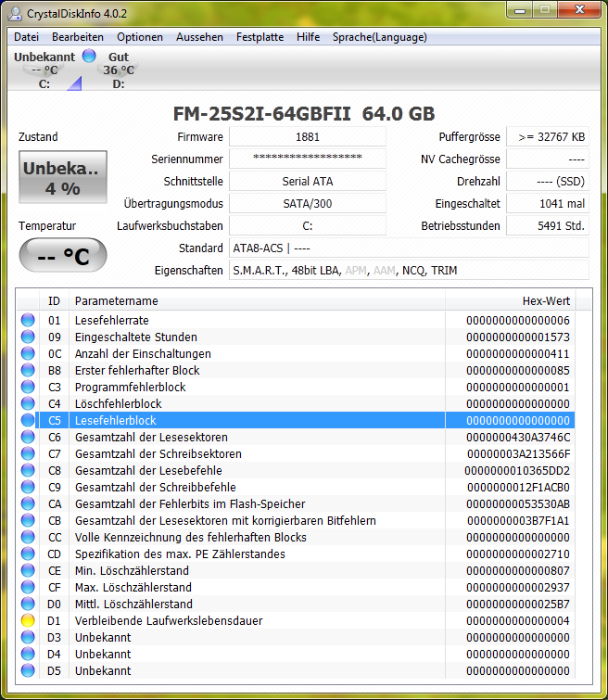The width and height of the screenshot is (608, 700).
Task: Click status orb of Programmfehlerblock row
Action: pos(28,387)
